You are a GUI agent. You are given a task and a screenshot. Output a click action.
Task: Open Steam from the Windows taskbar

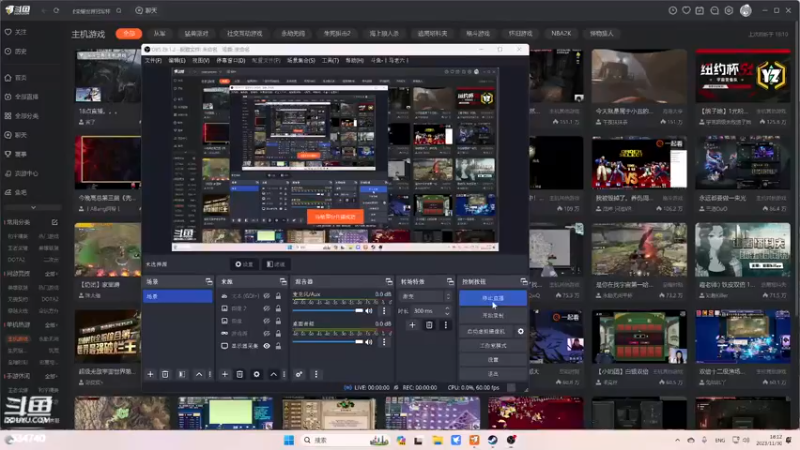[492, 440]
